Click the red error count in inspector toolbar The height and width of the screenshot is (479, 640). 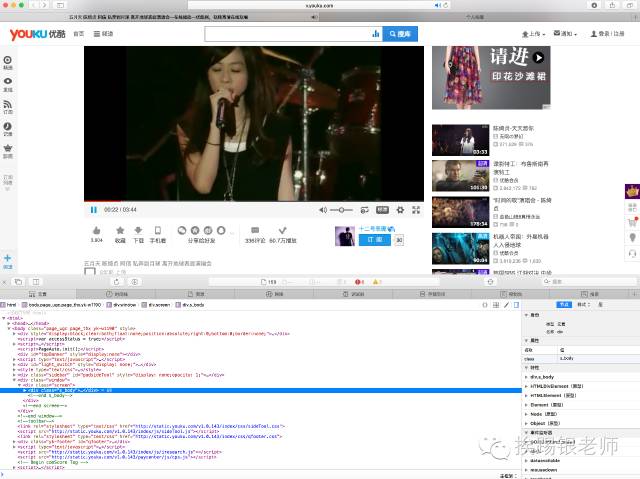click(359, 282)
